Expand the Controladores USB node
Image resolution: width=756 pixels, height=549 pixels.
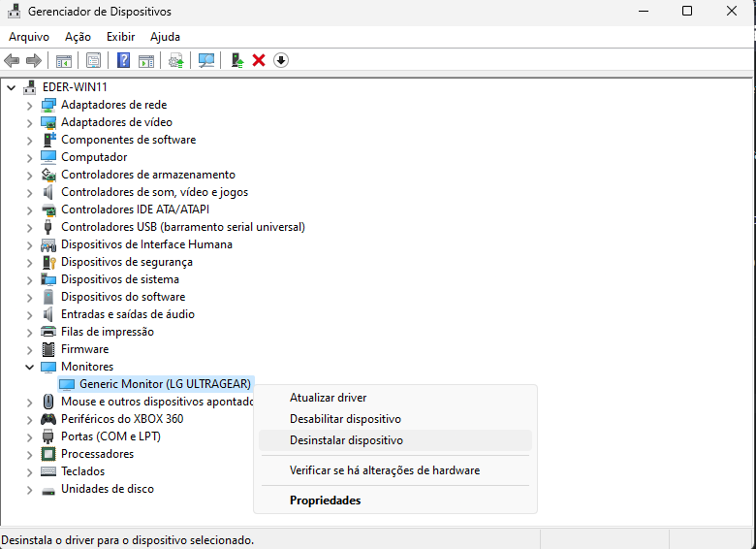(x=29, y=228)
